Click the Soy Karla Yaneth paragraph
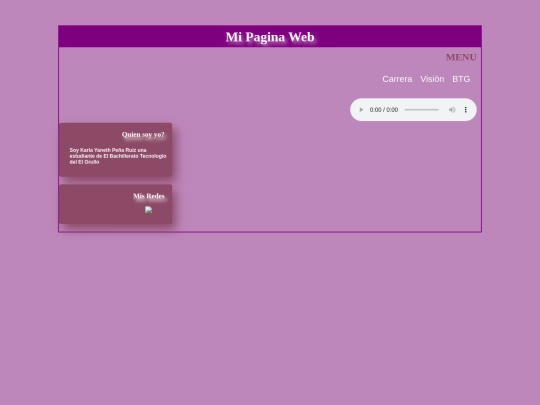The image size is (540, 405). [x=118, y=156]
